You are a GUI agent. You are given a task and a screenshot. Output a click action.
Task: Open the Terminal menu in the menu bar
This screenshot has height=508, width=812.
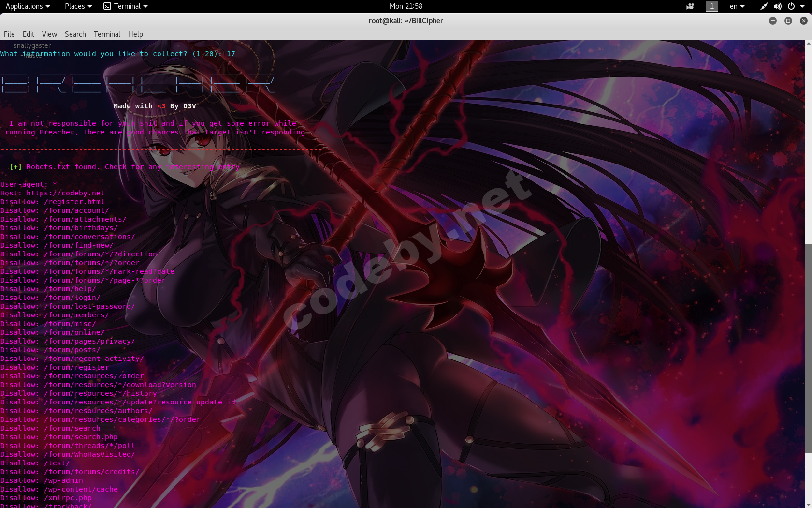point(107,34)
